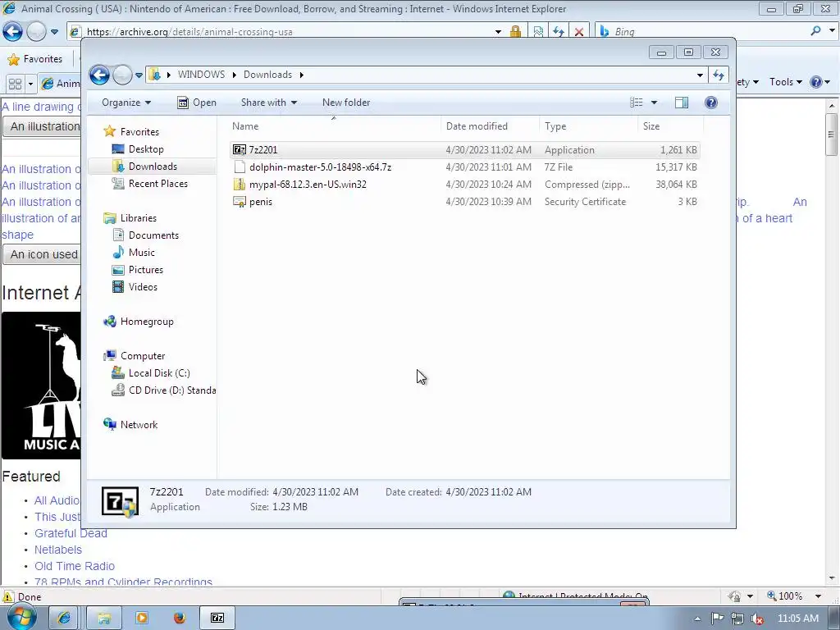Follow the Grateful Dead link
840x630 pixels.
point(71,533)
